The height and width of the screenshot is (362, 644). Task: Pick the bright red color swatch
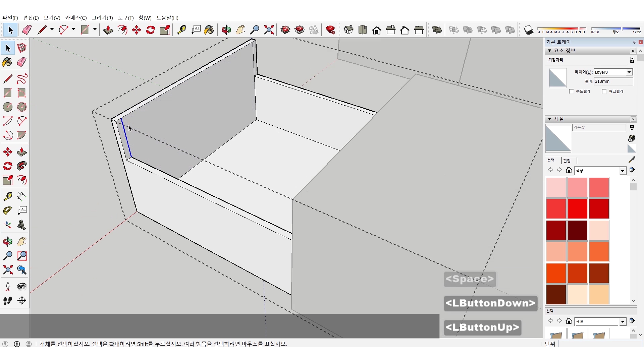pos(577,208)
